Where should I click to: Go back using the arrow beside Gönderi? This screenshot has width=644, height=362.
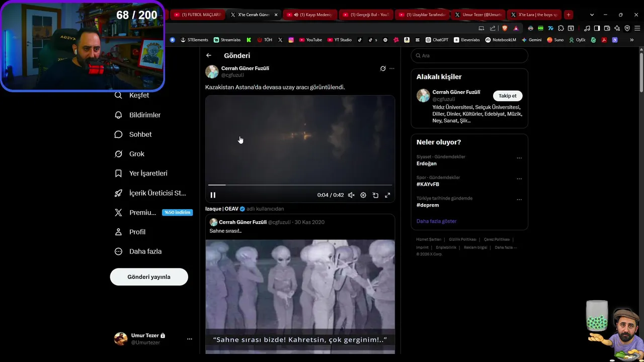(209, 55)
